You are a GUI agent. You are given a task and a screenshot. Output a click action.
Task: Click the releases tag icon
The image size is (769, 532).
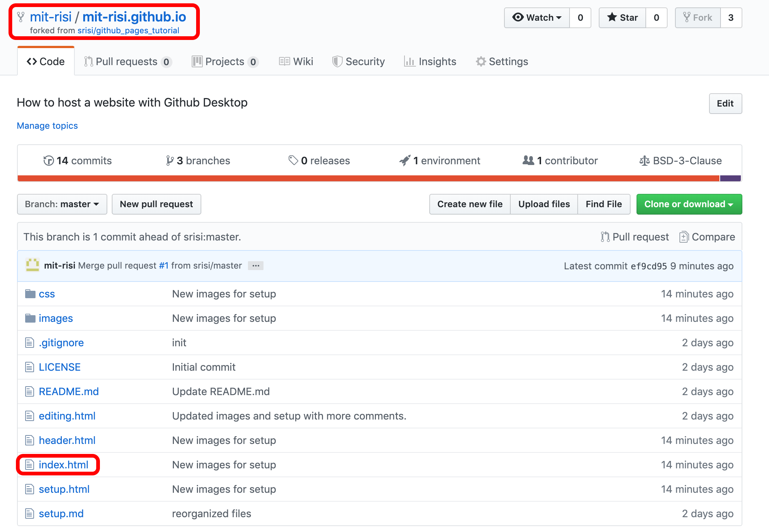(x=293, y=161)
